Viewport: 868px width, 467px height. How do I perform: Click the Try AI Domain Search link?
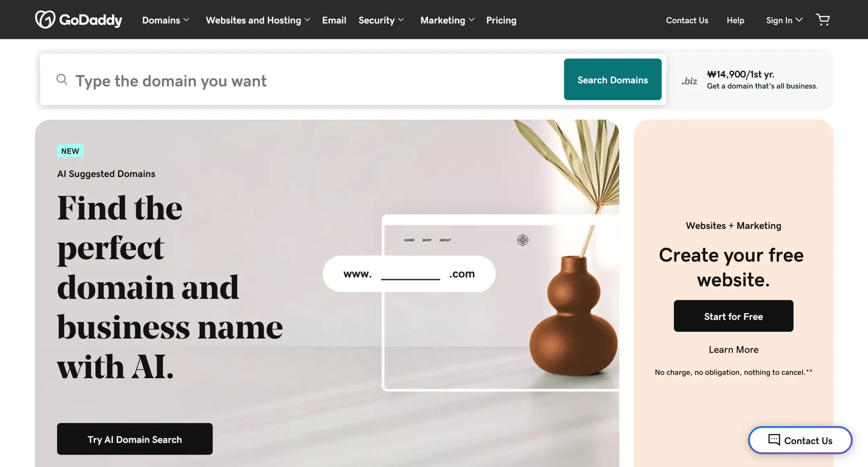pyautogui.click(x=135, y=438)
